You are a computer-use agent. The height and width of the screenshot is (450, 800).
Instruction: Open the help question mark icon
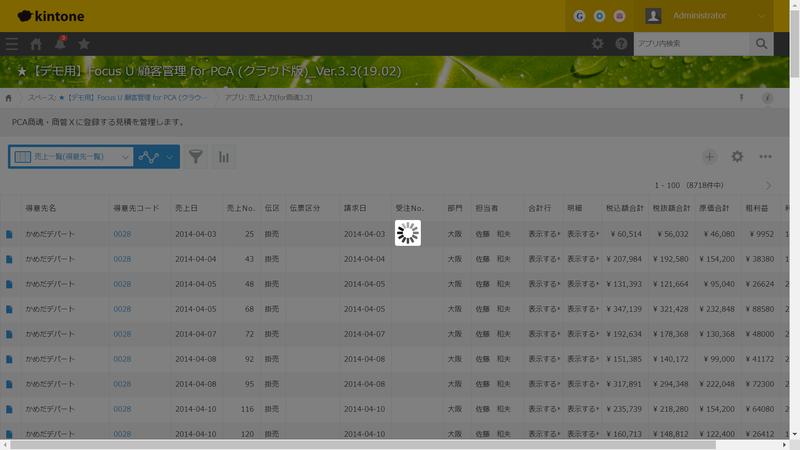coord(621,44)
